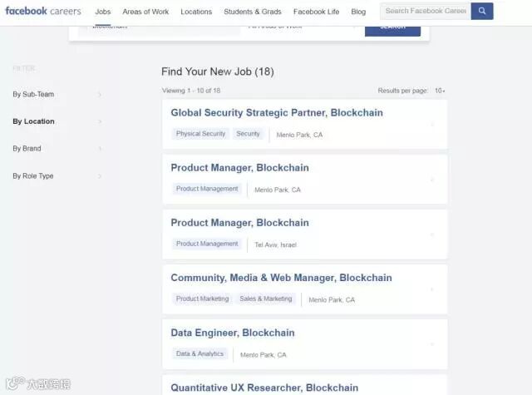Open Product Manager, Blockchain in Tel Aviv
Viewport: 532px width, 395px height.
[240, 223]
